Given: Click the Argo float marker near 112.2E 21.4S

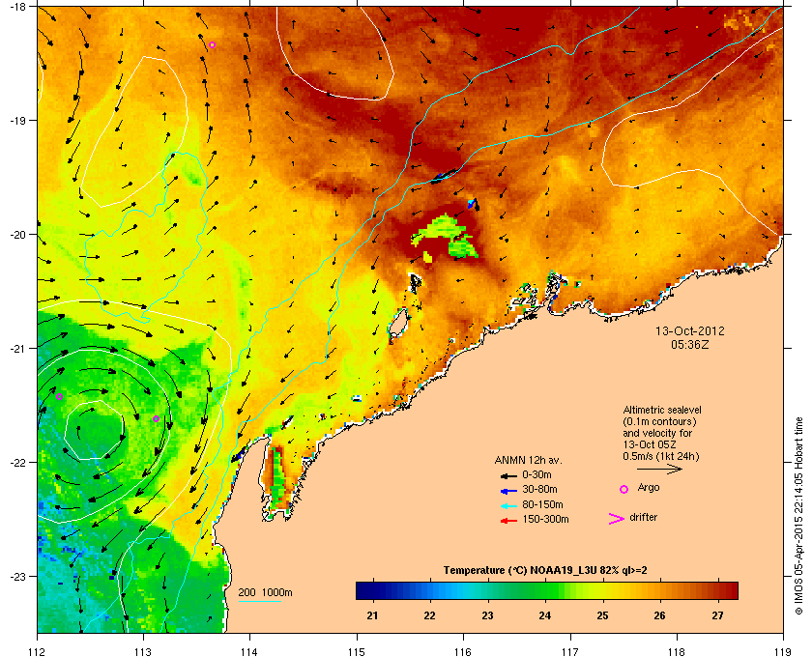Looking at the screenshot, I should click(60, 397).
